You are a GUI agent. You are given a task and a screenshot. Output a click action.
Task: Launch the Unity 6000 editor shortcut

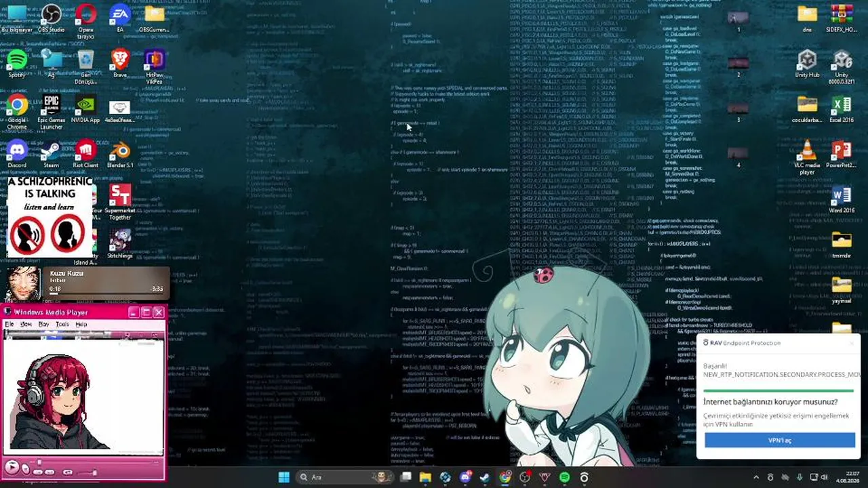[x=842, y=66]
